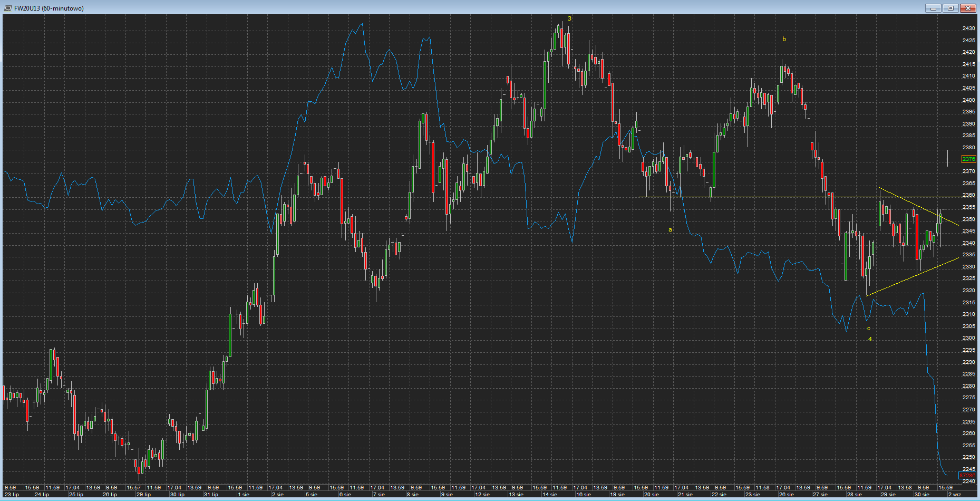Screen dimensions: 980x501
Task: Select the yellow wave label "a"
Action: pos(670,230)
